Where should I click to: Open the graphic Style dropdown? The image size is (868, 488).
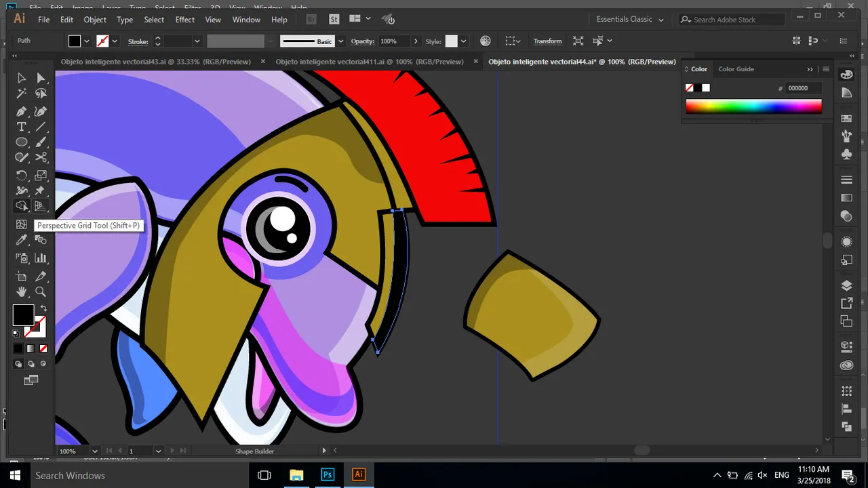(464, 41)
